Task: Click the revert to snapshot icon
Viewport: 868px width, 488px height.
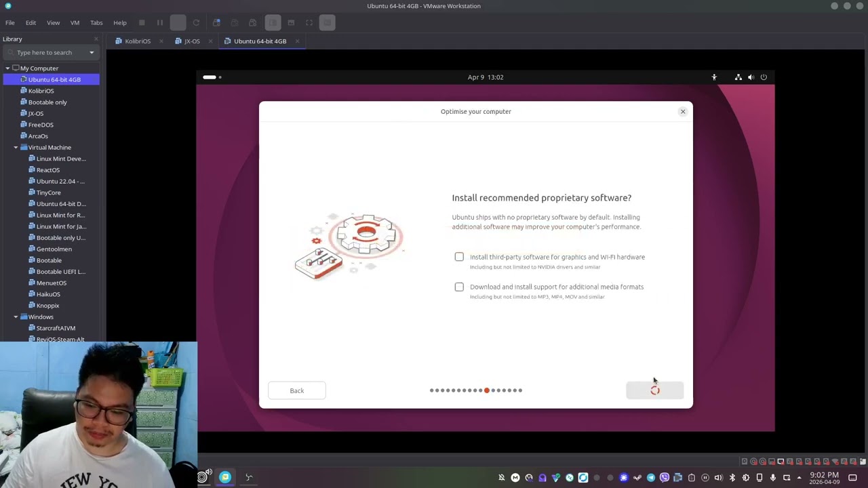Action: point(235,22)
